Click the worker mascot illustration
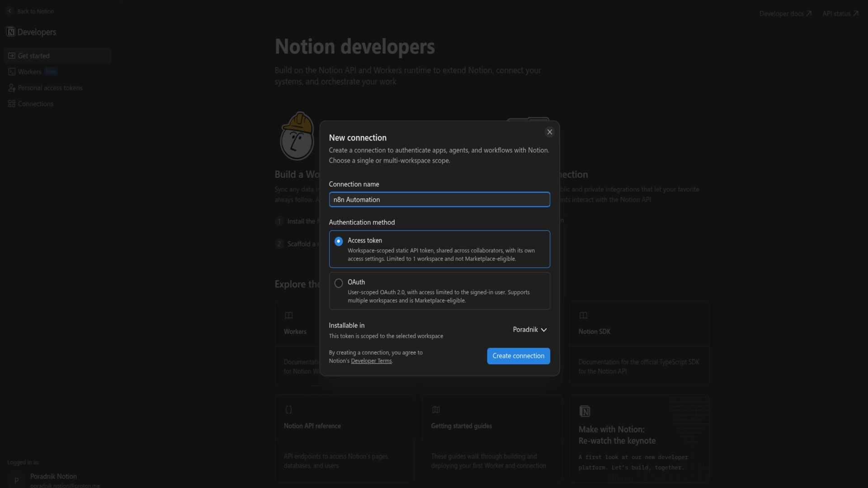 (297, 136)
